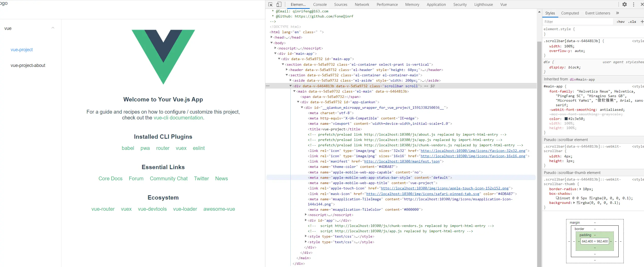Viewport: 644px width, 267px height.
Task: Select the title vue-project DOM line
Action: (335, 129)
